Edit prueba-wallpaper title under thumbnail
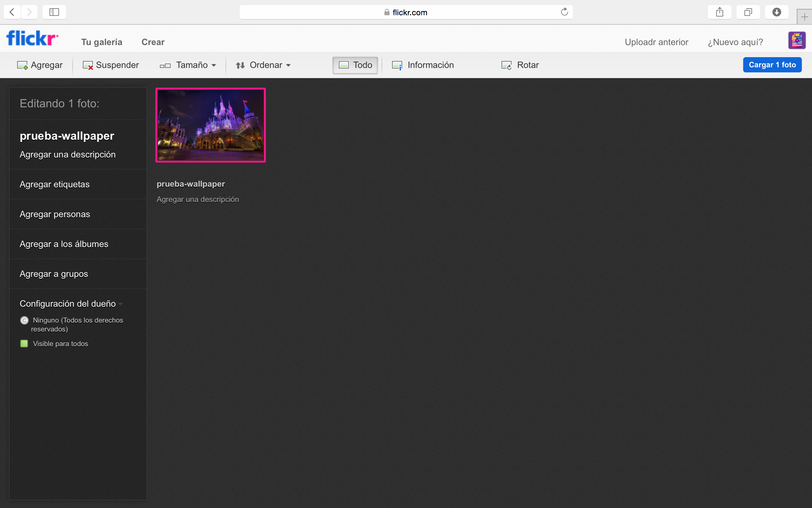The height and width of the screenshot is (508, 812). pos(191,184)
